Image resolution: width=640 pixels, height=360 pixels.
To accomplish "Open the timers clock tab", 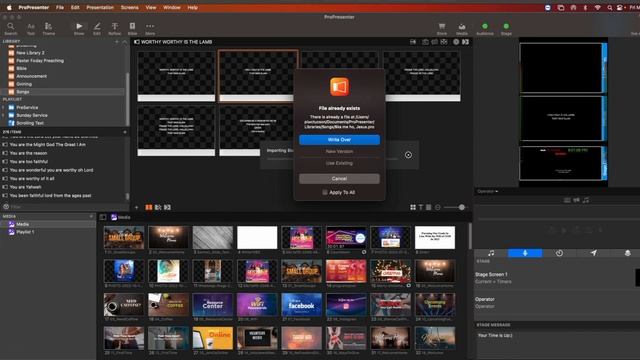I will click(x=559, y=253).
